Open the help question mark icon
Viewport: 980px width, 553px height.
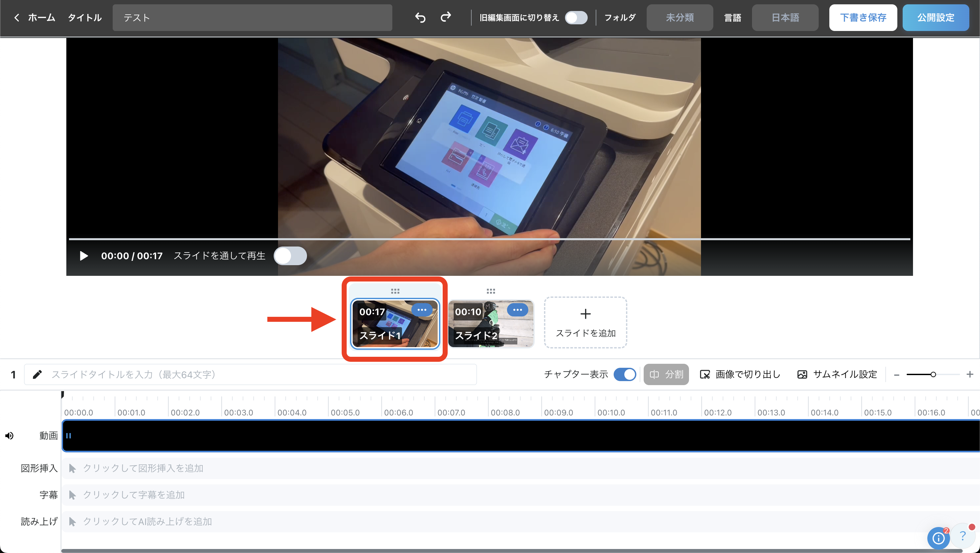(963, 536)
